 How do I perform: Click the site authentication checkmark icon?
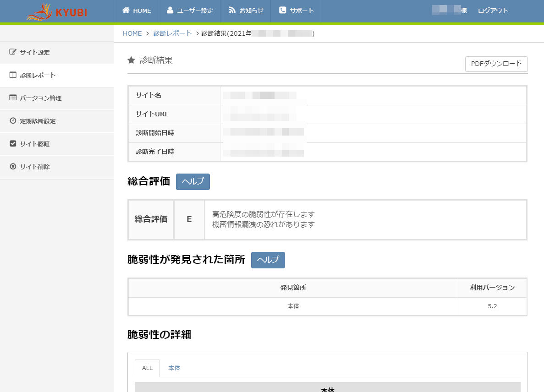point(13,144)
